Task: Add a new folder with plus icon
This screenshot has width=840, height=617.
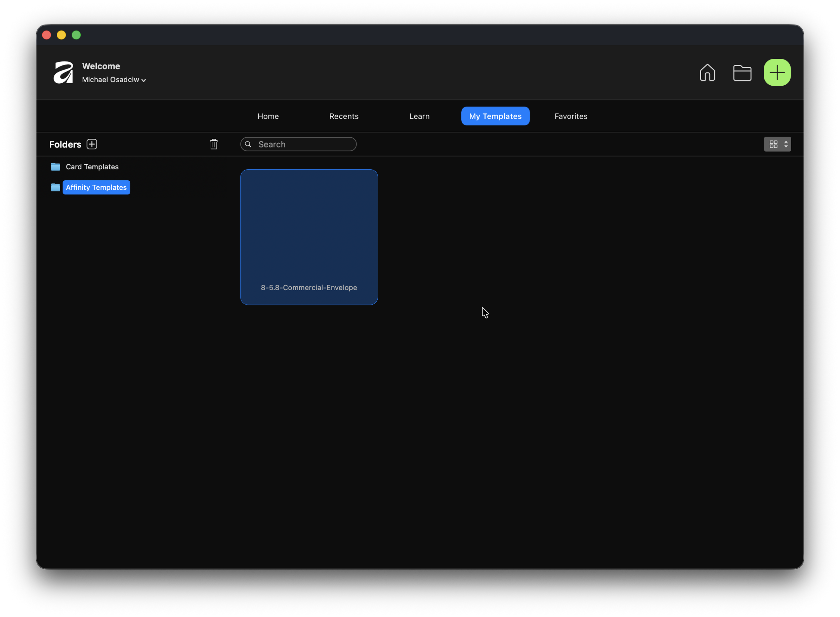Action: pyautogui.click(x=91, y=144)
